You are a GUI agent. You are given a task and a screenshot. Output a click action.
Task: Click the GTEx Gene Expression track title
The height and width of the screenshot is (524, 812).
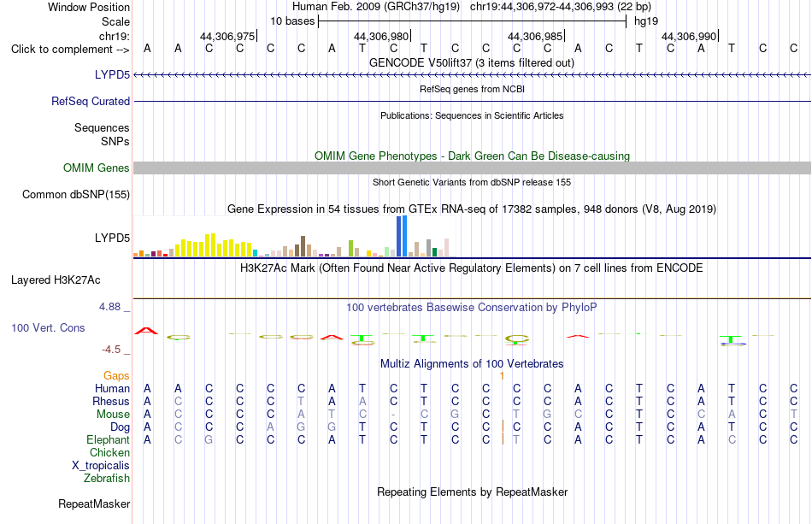472,209
